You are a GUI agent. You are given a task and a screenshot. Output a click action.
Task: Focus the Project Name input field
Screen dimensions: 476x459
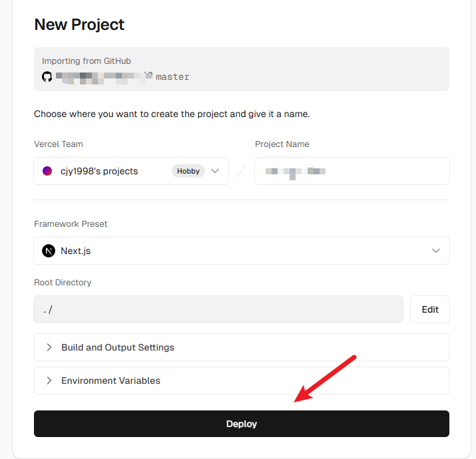pyautogui.click(x=352, y=171)
